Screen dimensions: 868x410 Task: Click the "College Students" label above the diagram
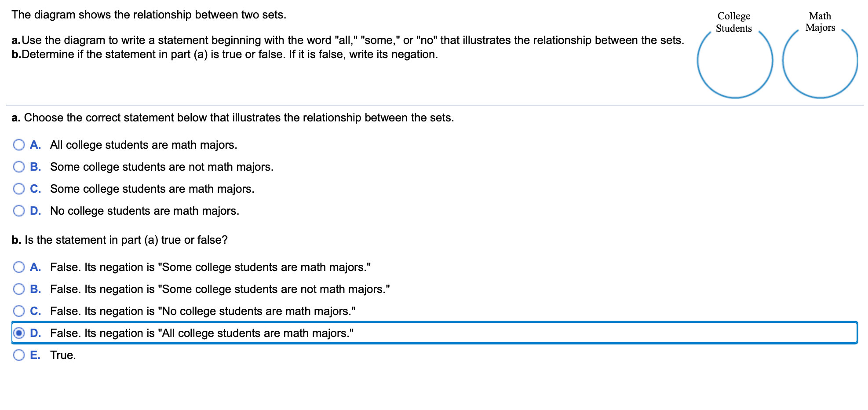click(733, 22)
